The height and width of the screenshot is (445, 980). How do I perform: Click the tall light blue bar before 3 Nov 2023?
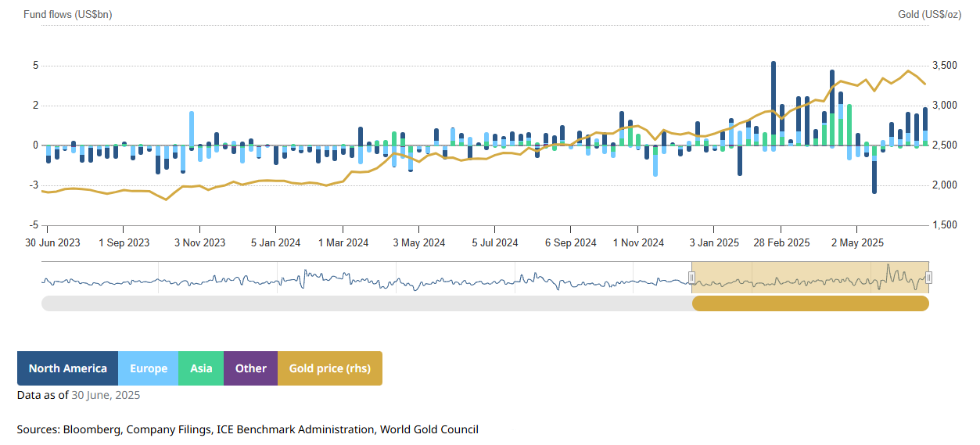pyautogui.click(x=192, y=127)
